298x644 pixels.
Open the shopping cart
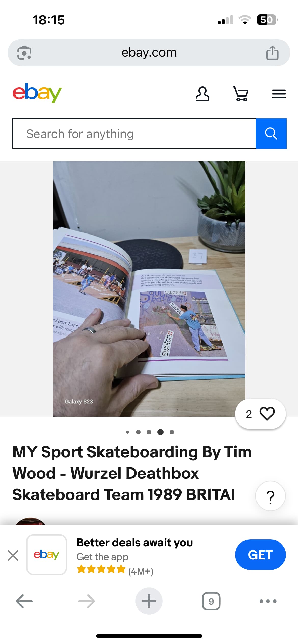pyautogui.click(x=241, y=94)
